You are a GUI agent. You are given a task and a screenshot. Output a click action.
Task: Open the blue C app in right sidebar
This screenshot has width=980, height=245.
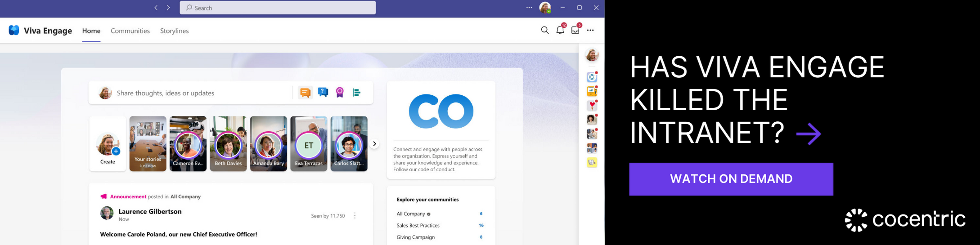592,77
